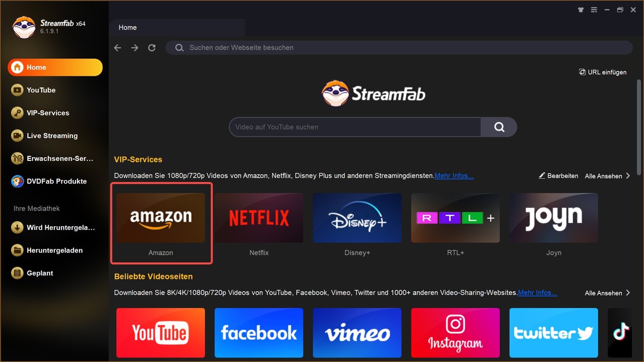View Wird Heruntergeladen downloads
The width and height of the screenshot is (644, 362).
[54, 227]
